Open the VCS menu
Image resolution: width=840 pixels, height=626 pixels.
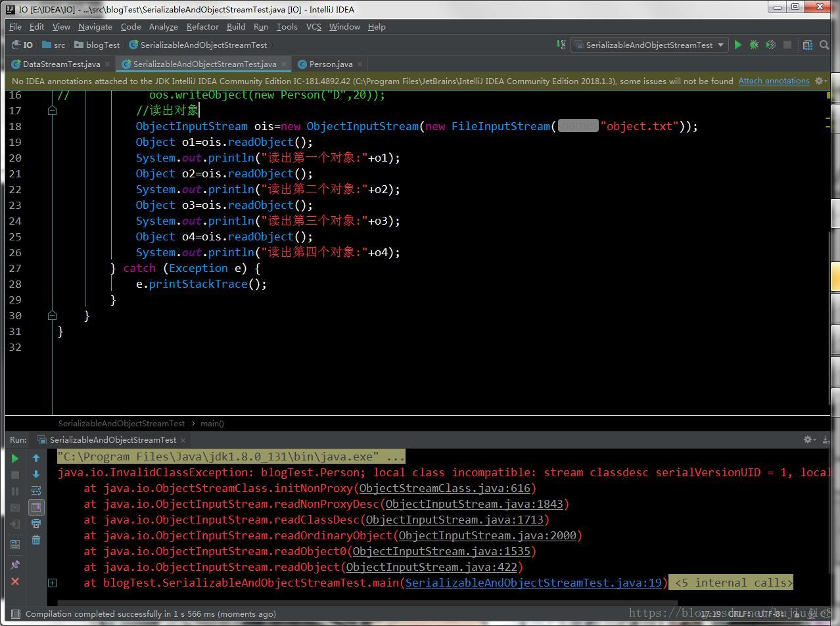[314, 26]
